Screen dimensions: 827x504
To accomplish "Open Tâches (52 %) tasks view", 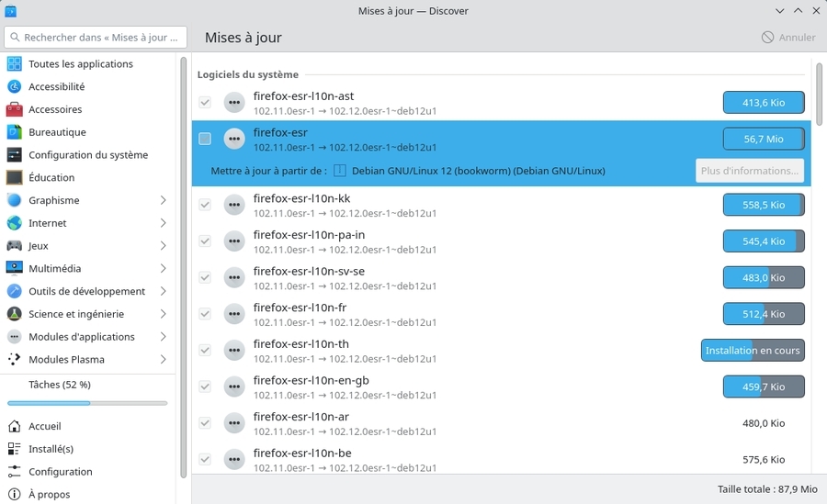I will pyautogui.click(x=87, y=392).
